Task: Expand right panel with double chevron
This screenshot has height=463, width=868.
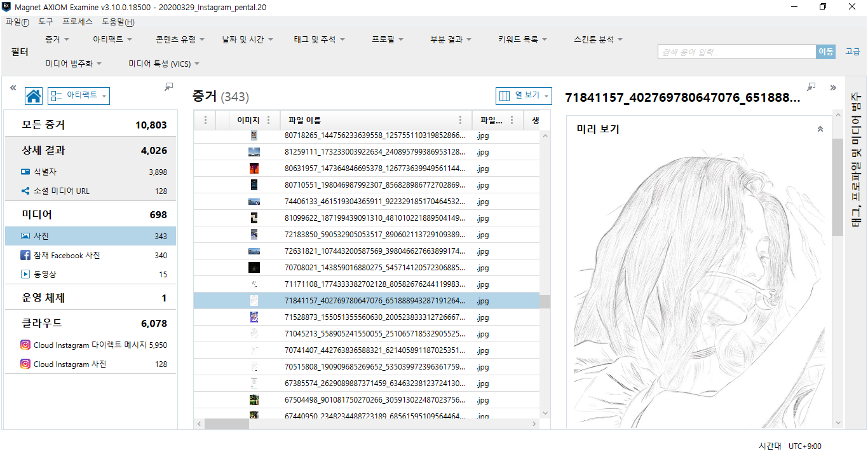Action: 833,88
